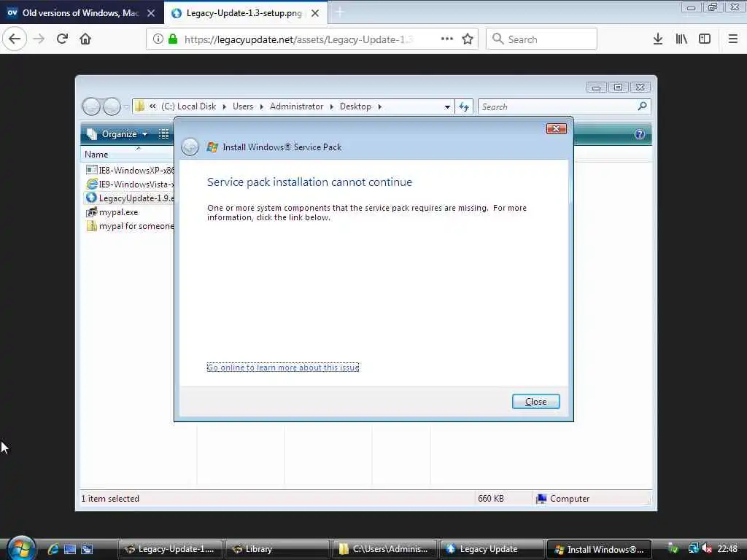This screenshot has height=560, width=747.
Task: Switch to Library taskbar button
Action: coord(276,549)
